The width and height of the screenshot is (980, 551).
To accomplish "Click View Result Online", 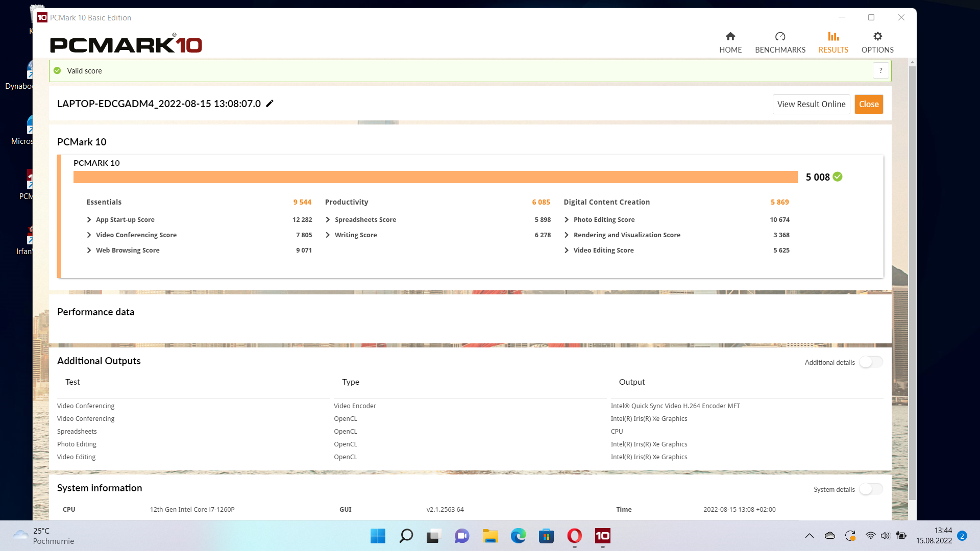I will [x=811, y=104].
